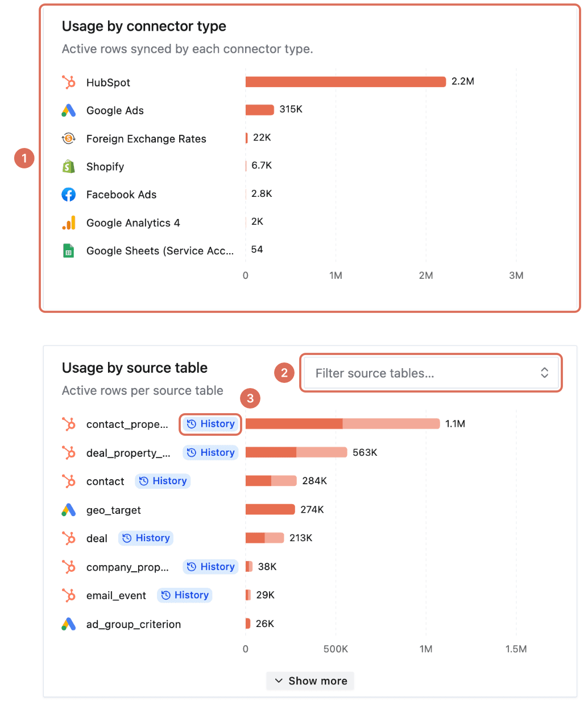This screenshot has height=701, width=588.
Task: Click the 22K value for Foreign Exchange Rates
Action: [x=262, y=138]
